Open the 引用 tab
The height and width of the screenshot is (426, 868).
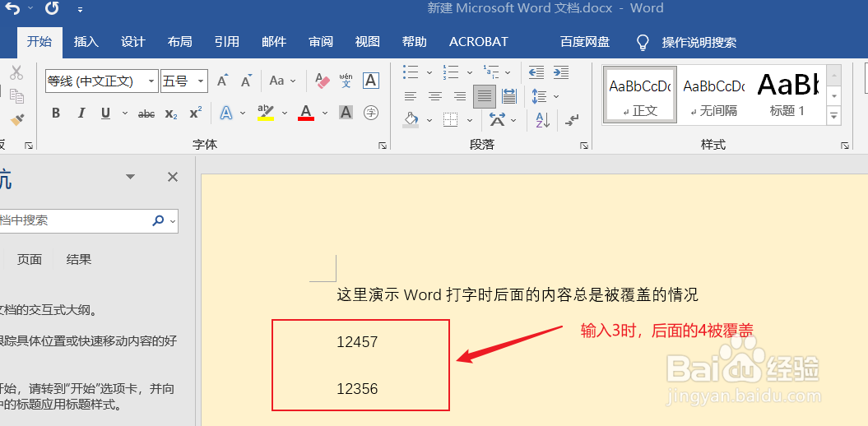click(x=227, y=42)
